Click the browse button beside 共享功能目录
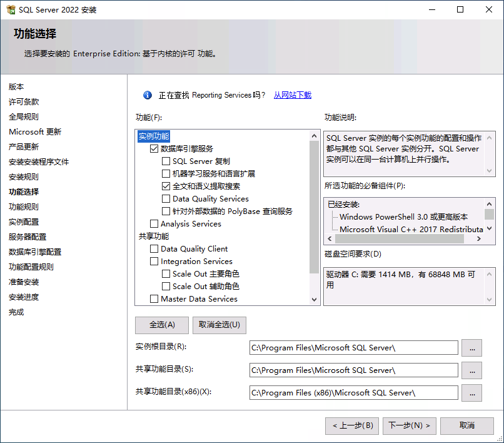 [472, 370]
